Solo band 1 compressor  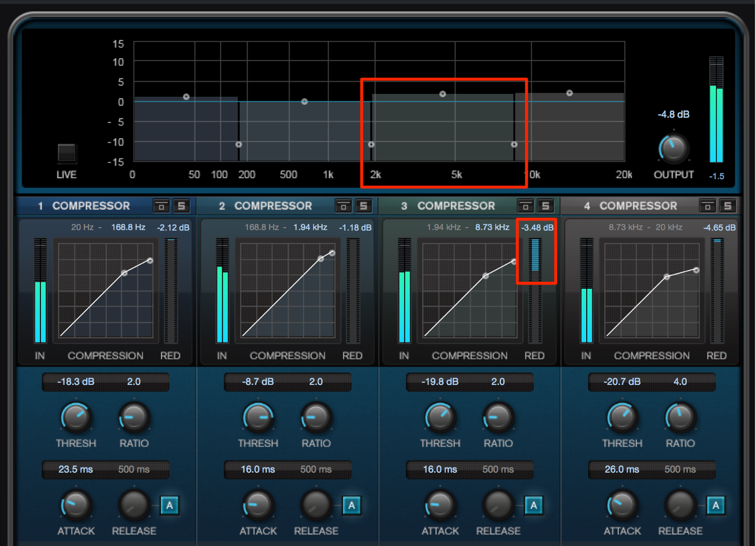tap(181, 206)
